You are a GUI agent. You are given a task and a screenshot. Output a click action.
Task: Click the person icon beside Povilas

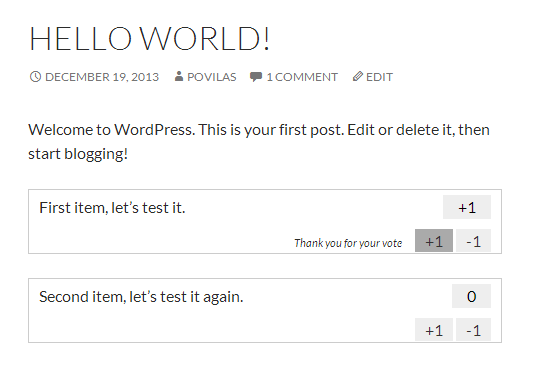point(179,76)
